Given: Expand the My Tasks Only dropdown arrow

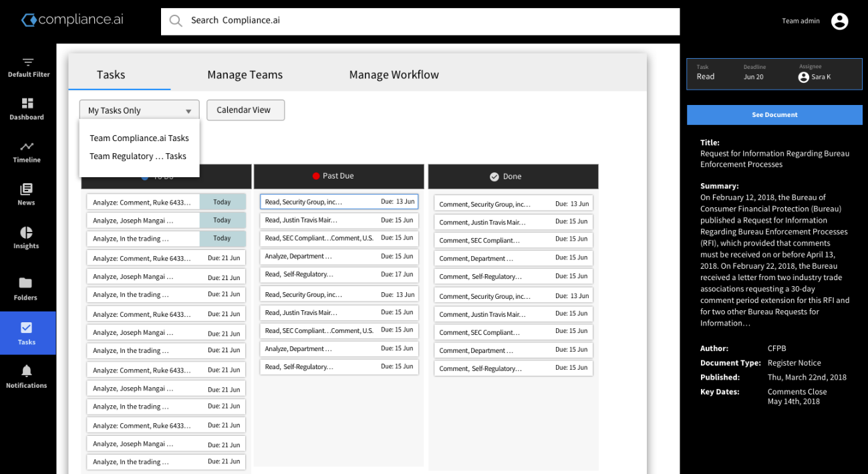Looking at the screenshot, I should click(188, 111).
